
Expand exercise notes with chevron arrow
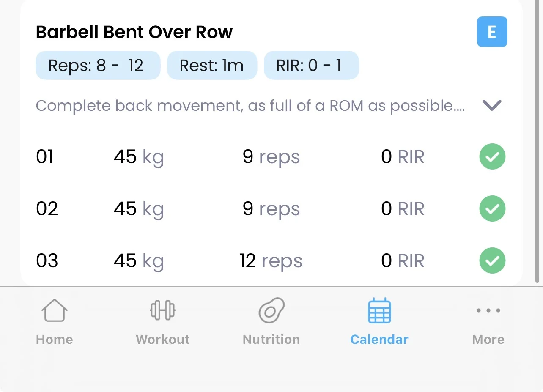coord(492,105)
